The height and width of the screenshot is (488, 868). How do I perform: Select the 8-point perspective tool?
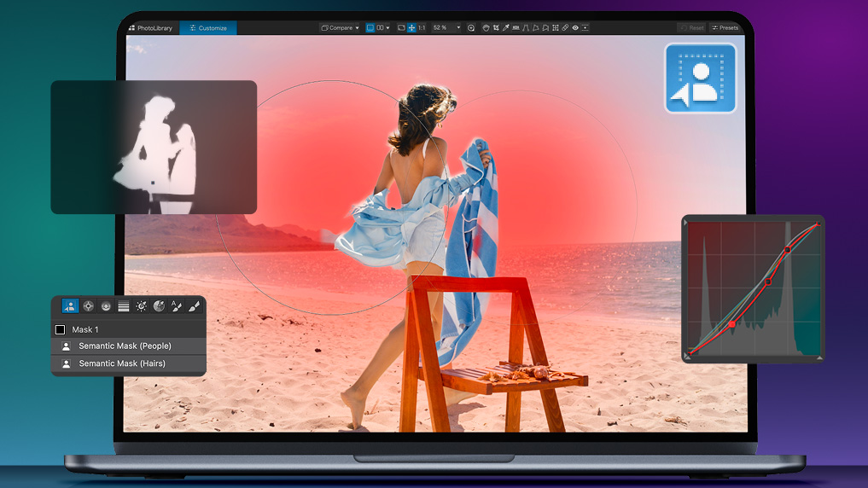point(545,27)
